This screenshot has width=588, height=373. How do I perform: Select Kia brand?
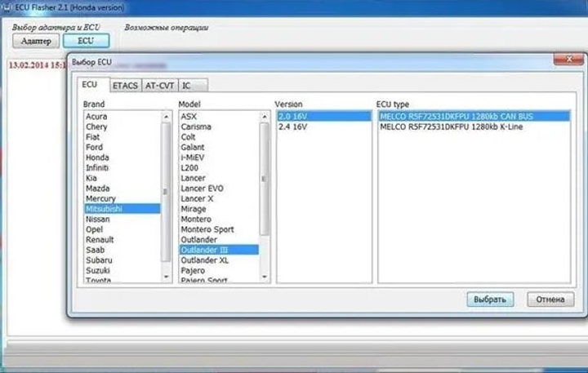click(122, 178)
